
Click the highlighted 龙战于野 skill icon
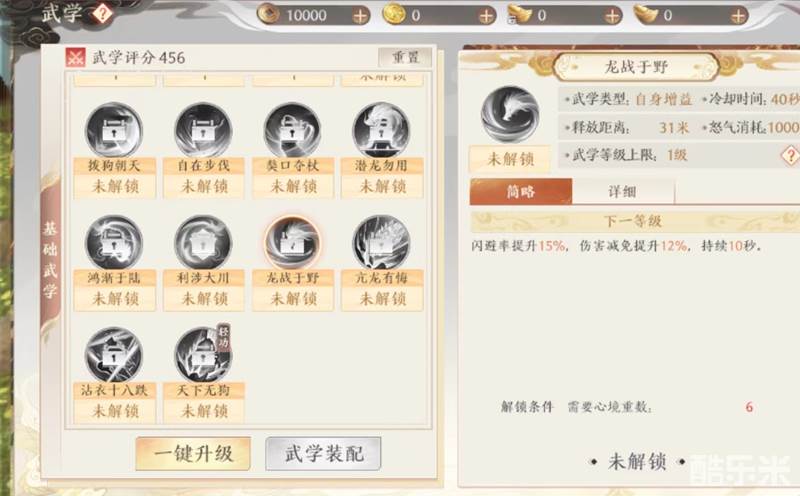[292, 242]
